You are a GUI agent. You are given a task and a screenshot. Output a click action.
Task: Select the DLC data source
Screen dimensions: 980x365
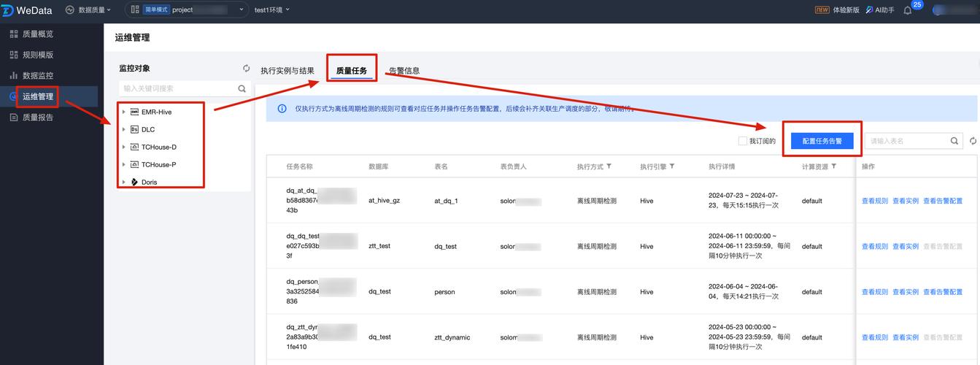[x=148, y=130]
